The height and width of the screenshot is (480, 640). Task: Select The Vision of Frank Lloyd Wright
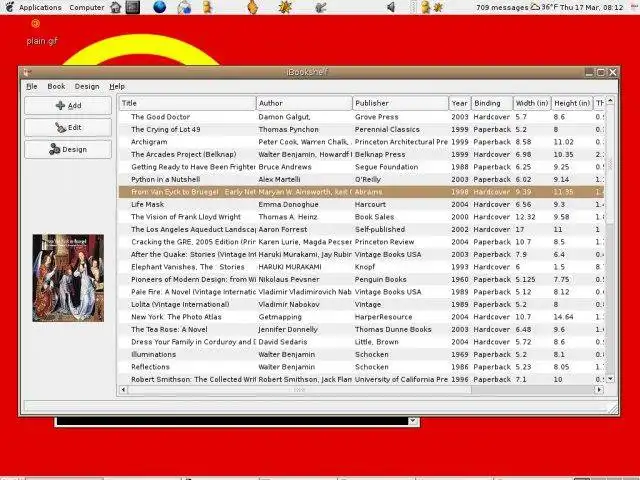pos(361,217)
